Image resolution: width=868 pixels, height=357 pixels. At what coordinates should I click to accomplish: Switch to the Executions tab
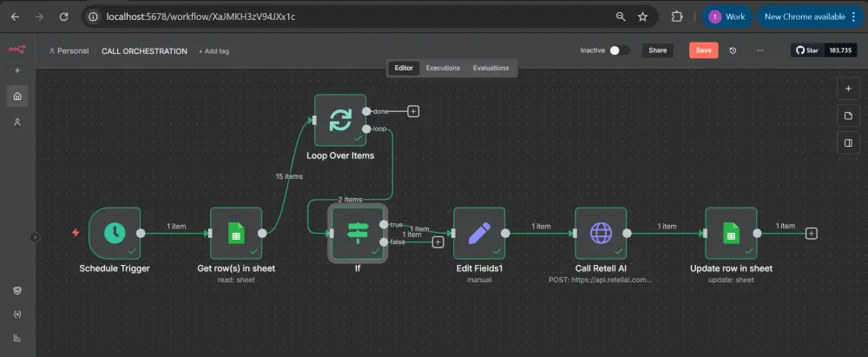(x=443, y=68)
